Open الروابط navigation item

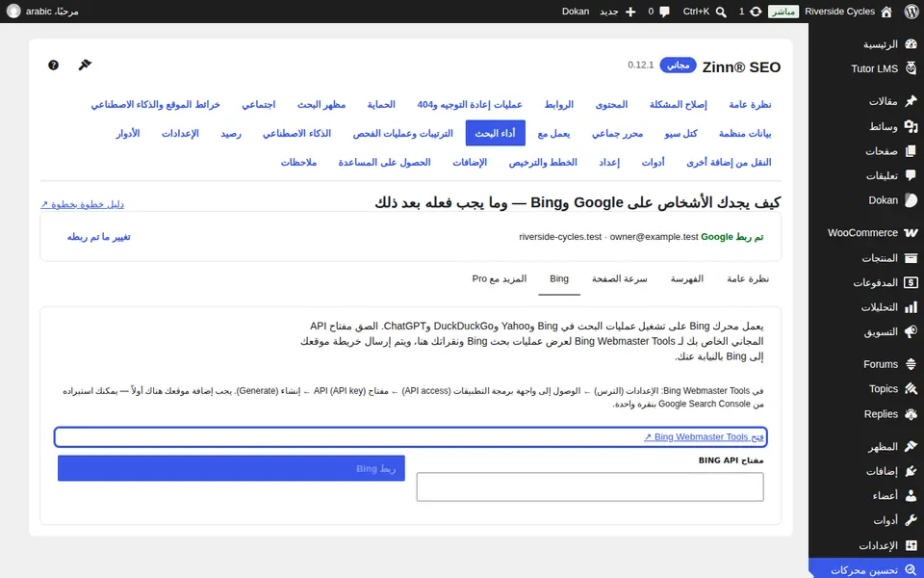click(558, 104)
